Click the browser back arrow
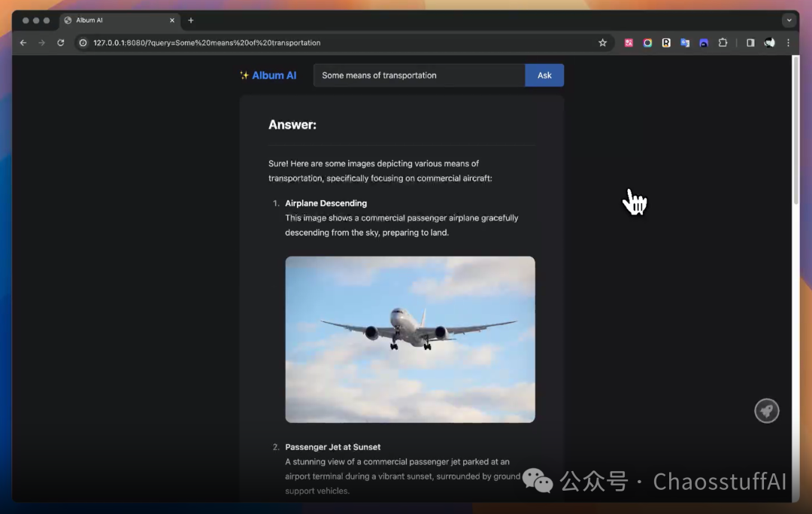The height and width of the screenshot is (514, 812). (x=23, y=43)
